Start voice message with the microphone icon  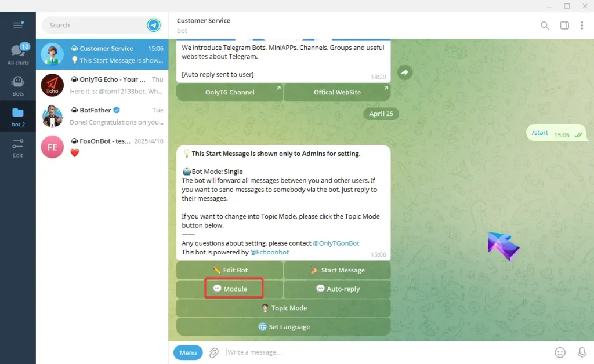582,352
